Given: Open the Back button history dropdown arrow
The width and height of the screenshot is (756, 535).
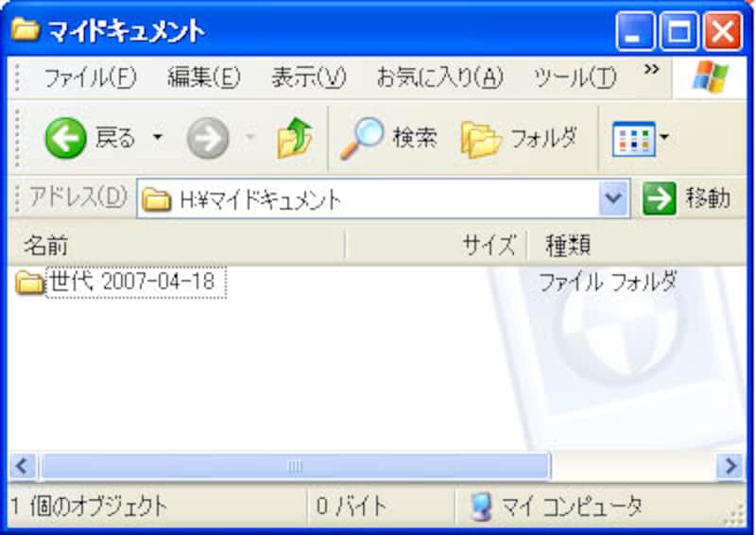Looking at the screenshot, I should (x=157, y=137).
